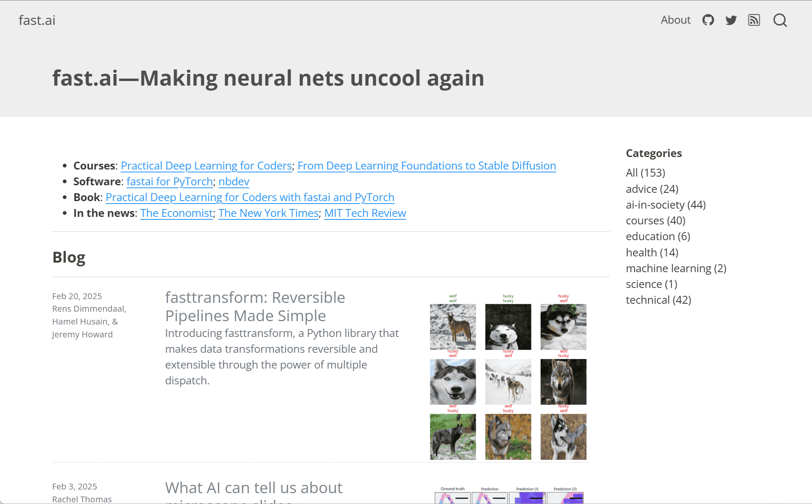Open the GitHub icon link
Image resolution: width=812 pixels, height=504 pixels.
[x=708, y=20]
